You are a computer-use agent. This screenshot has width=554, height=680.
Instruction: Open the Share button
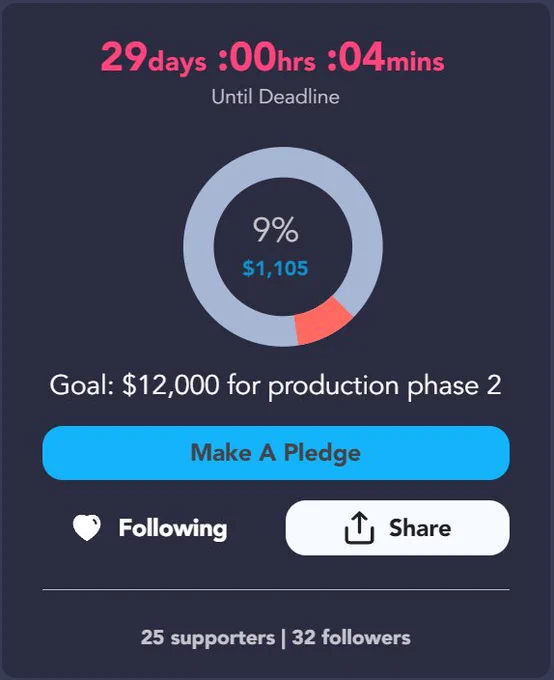point(397,527)
